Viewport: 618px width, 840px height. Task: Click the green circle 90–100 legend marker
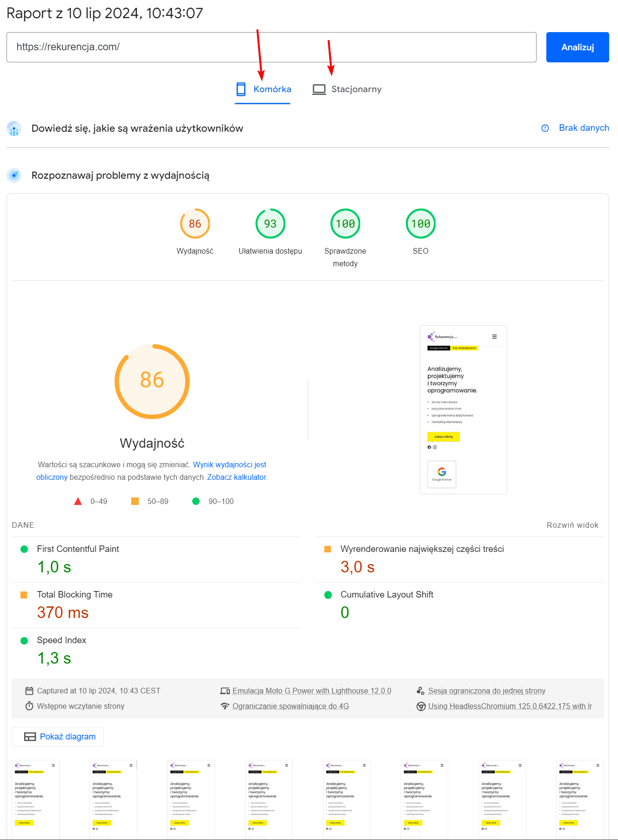pyautogui.click(x=196, y=501)
